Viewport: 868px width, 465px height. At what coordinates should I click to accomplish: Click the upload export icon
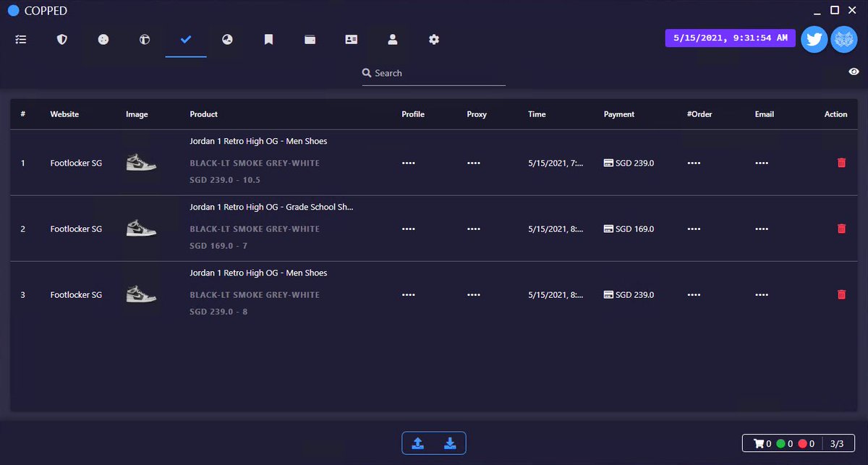coord(417,443)
